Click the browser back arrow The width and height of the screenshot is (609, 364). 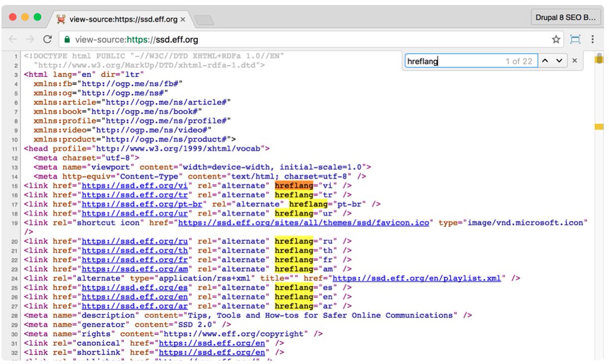[13, 39]
